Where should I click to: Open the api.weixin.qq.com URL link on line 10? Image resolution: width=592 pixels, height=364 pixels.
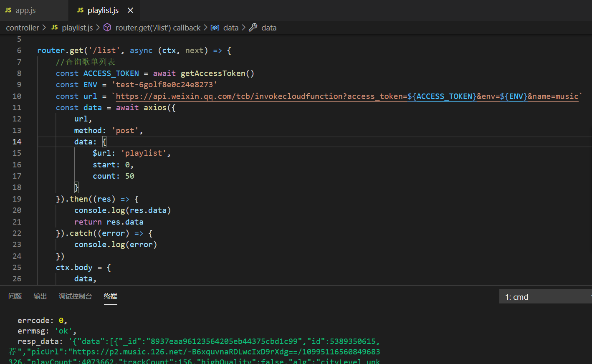coord(347,96)
